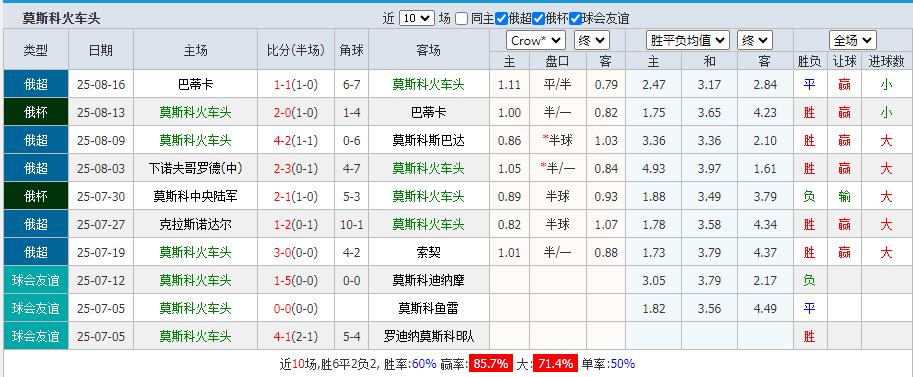
Task: Click the 85.7% win rate badge
Action: pos(491,364)
